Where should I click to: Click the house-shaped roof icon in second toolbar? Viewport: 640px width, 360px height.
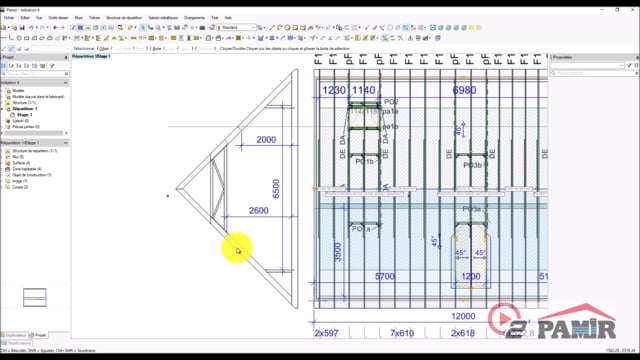(50, 38)
